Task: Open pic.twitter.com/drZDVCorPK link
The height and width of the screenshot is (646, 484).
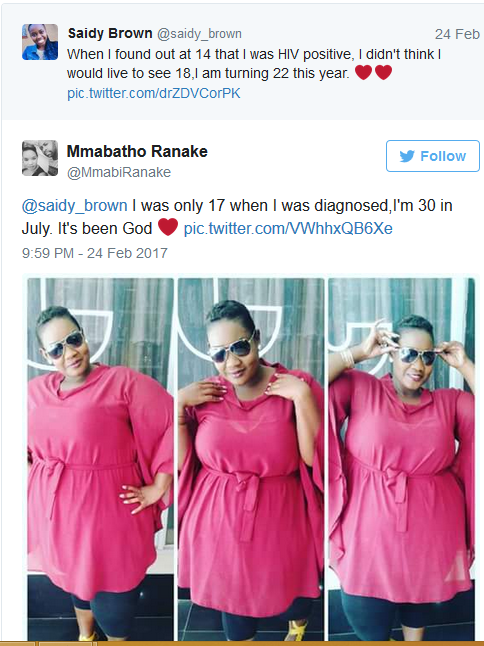Action: click(x=154, y=93)
